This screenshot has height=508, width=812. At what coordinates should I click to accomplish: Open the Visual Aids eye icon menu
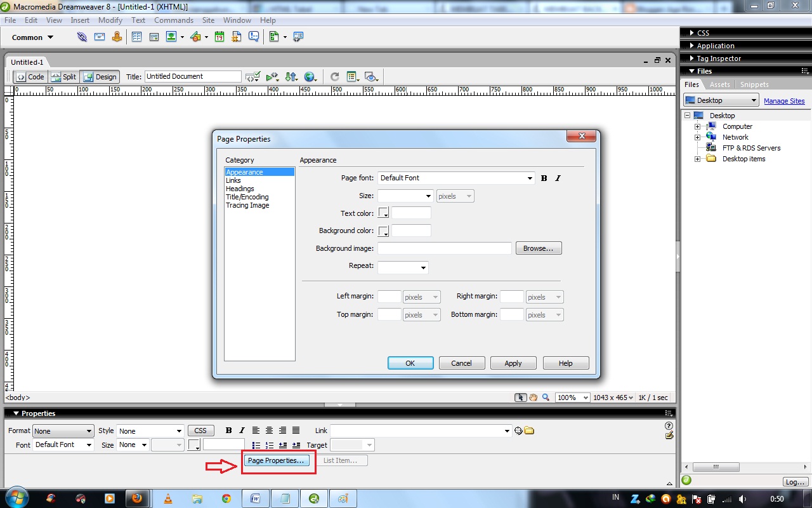(372, 77)
